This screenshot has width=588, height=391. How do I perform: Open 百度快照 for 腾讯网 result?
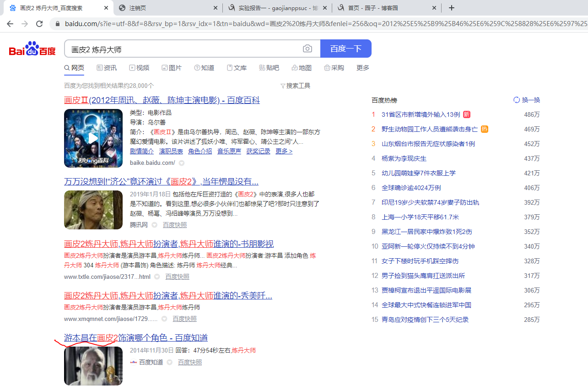(175, 225)
